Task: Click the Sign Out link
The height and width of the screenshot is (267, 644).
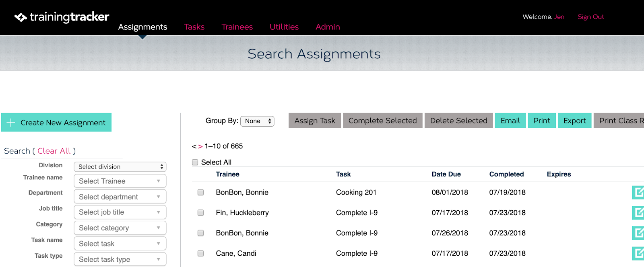Action: pyautogui.click(x=591, y=17)
